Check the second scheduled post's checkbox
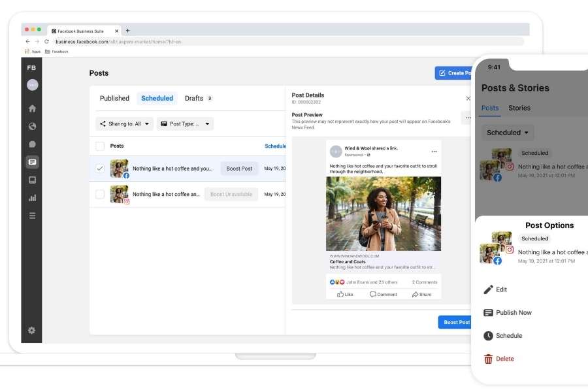Viewport: 588px width, 392px height. click(x=100, y=193)
